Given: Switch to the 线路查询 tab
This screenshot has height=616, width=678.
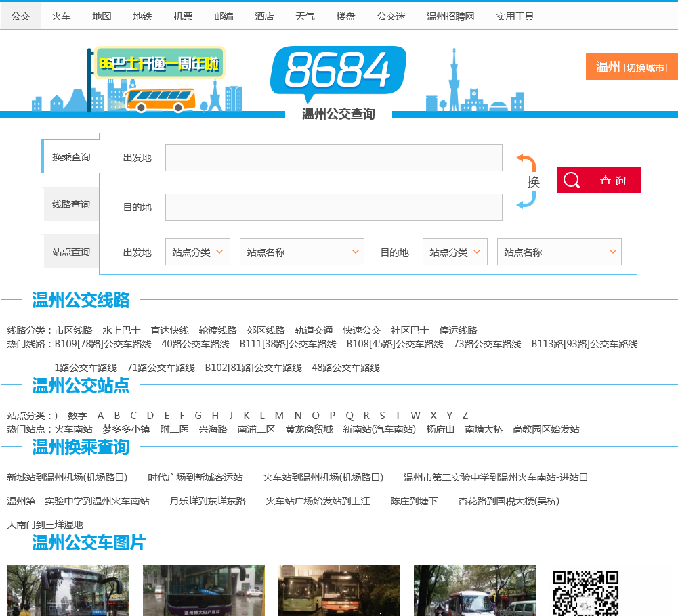Looking at the screenshot, I should click(x=71, y=204).
